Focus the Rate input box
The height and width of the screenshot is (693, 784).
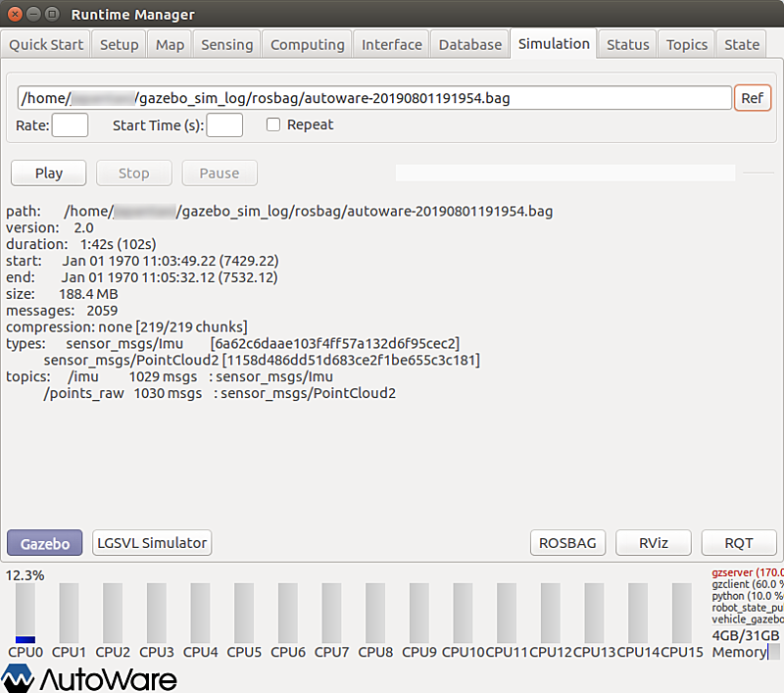point(70,125)
